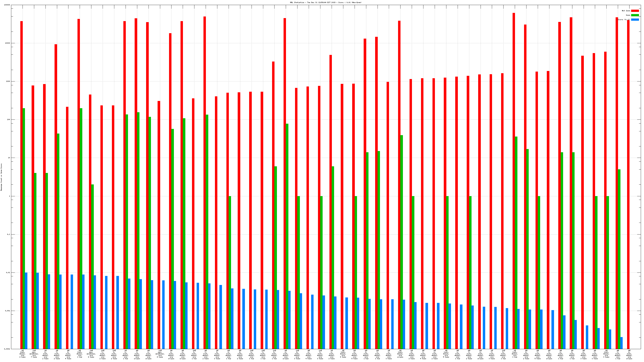Click the 100000 y-axis tick label

tap(7, 5)
